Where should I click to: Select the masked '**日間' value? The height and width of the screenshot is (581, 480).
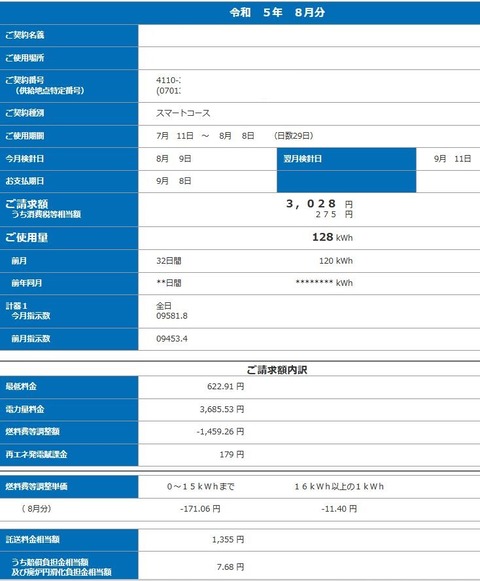click(169, 283)
